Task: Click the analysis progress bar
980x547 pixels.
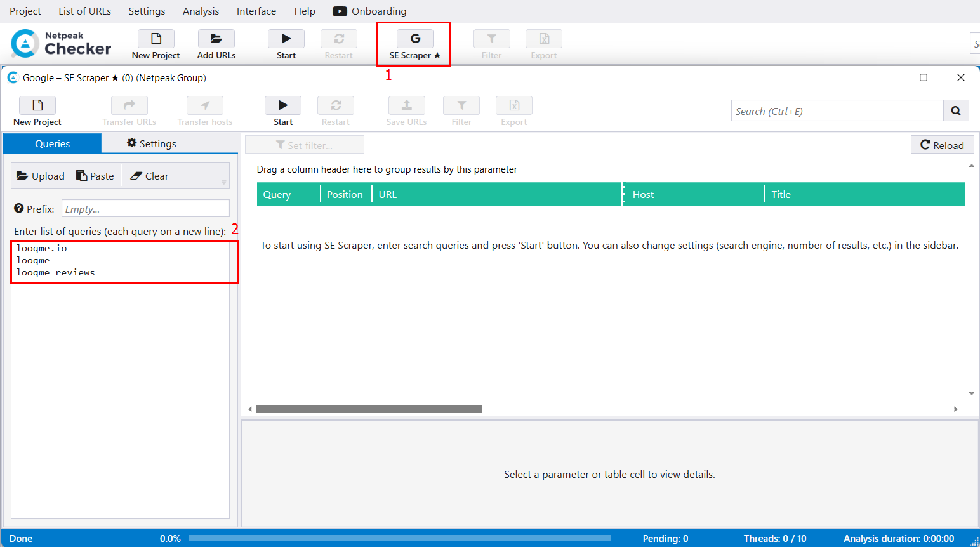Action: pos(399,538)
